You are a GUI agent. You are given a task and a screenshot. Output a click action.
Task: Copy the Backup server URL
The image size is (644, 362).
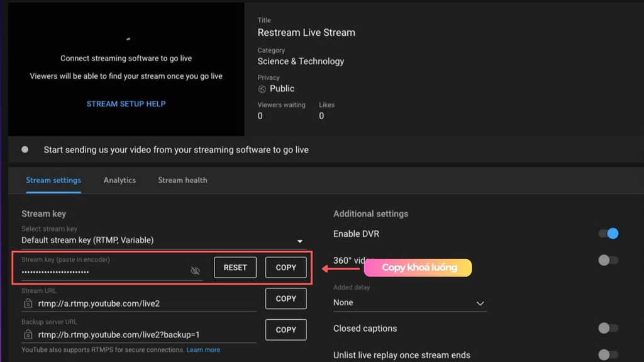coord(286,330)
